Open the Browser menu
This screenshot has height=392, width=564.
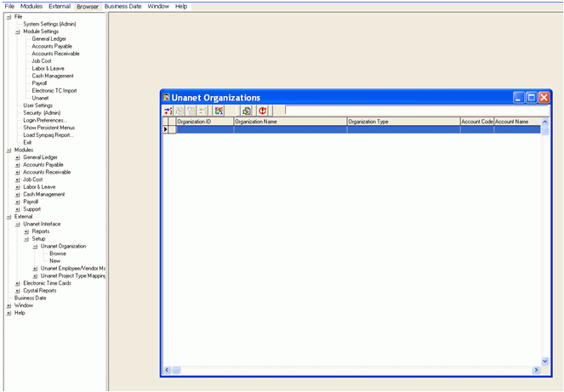tap(88, 7)
